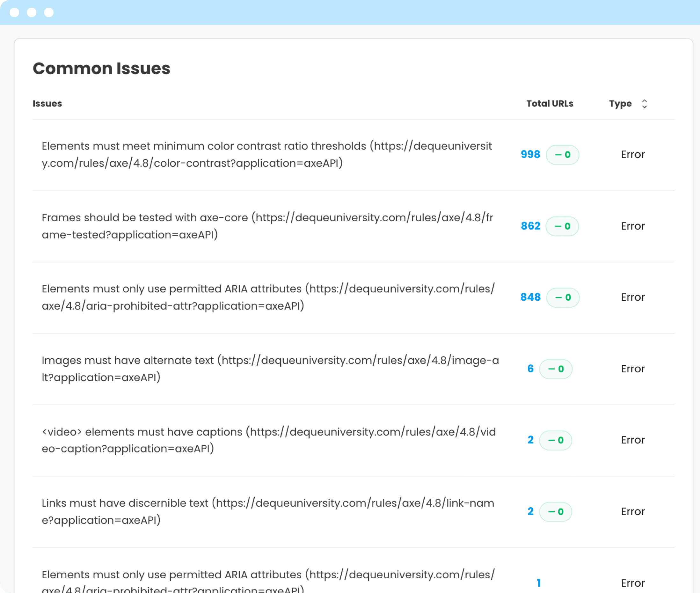The width and height of the screenshot is (700, 593).
Task: Click the 2 URLs count for video captions
Action: (530, 440)
